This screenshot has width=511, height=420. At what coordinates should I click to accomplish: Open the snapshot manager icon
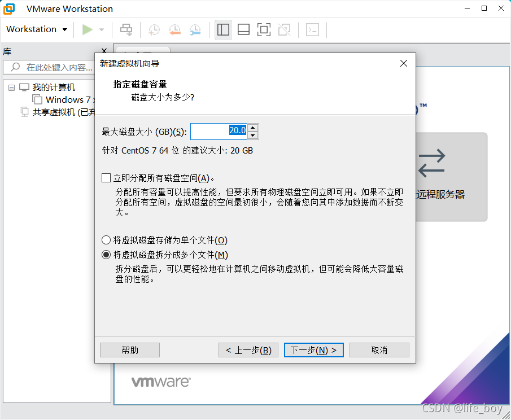click(x=195, y=30)
